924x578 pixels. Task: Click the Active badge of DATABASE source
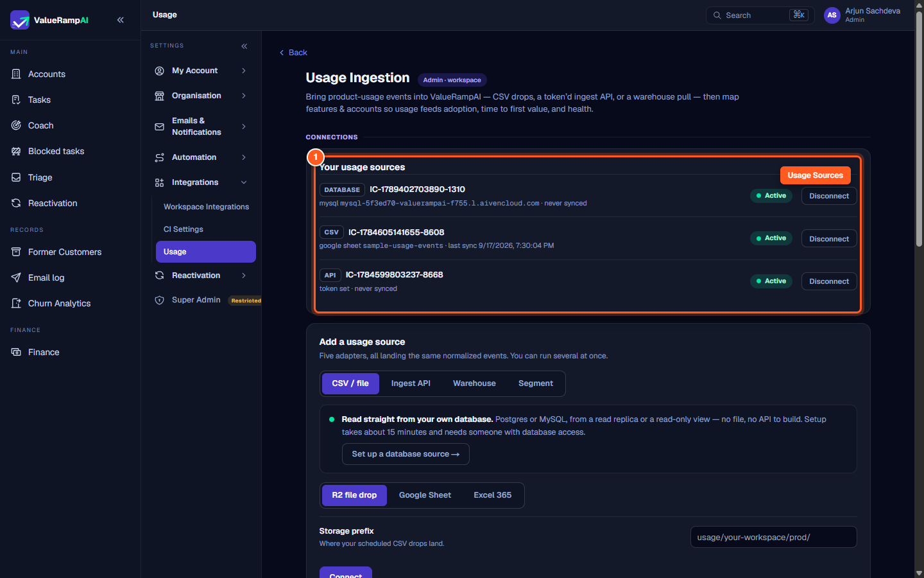click(x=771, y=196)
